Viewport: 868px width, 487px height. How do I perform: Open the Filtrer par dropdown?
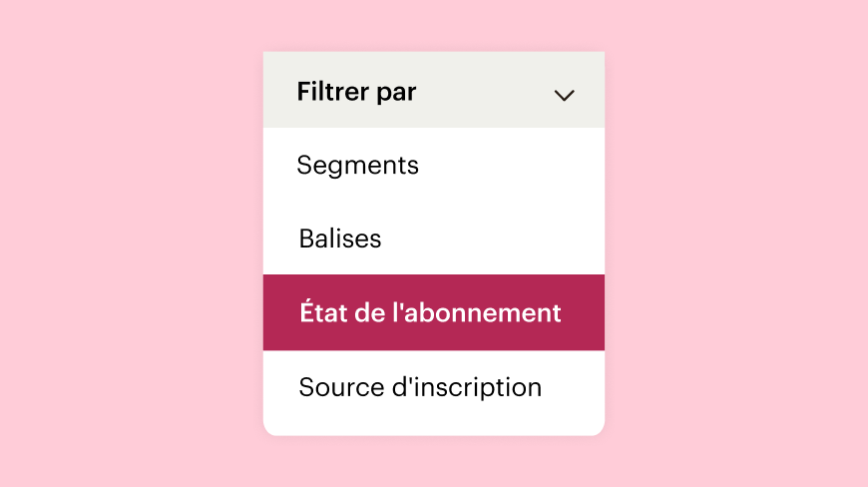click(433, 90)
